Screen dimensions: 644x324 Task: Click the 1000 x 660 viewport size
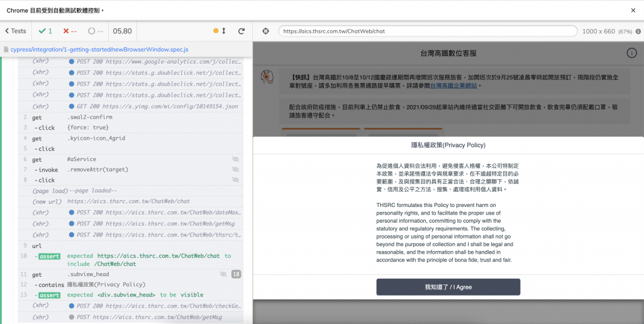click(599, 31)
